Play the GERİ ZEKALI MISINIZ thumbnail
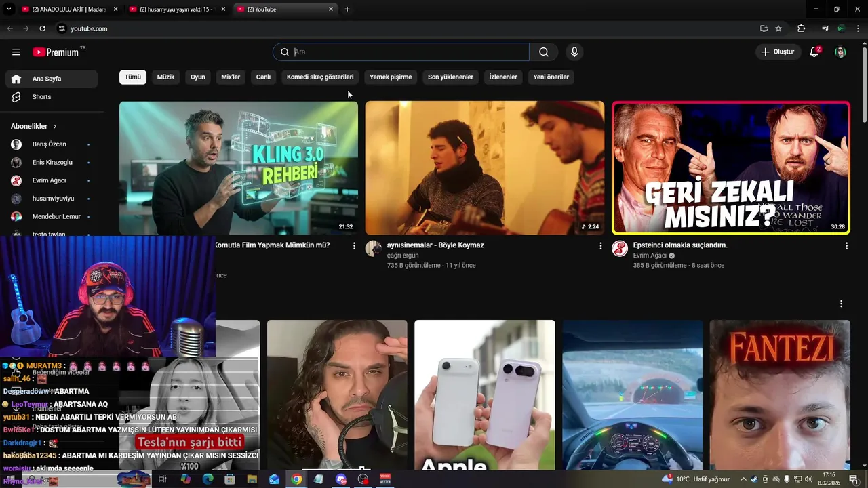 (731, 168)
